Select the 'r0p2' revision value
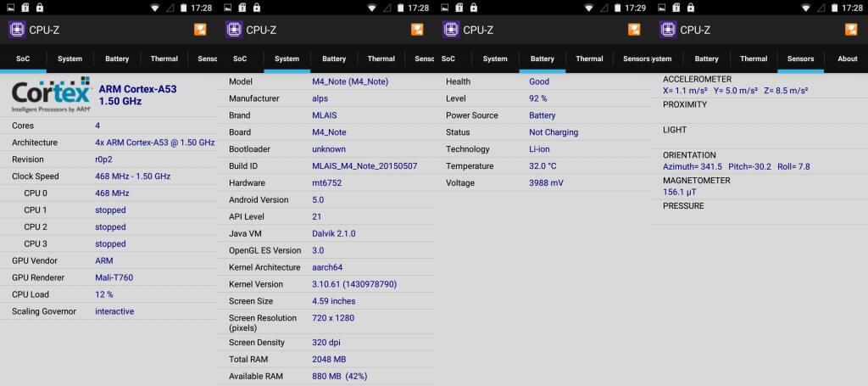 (104, 159)
